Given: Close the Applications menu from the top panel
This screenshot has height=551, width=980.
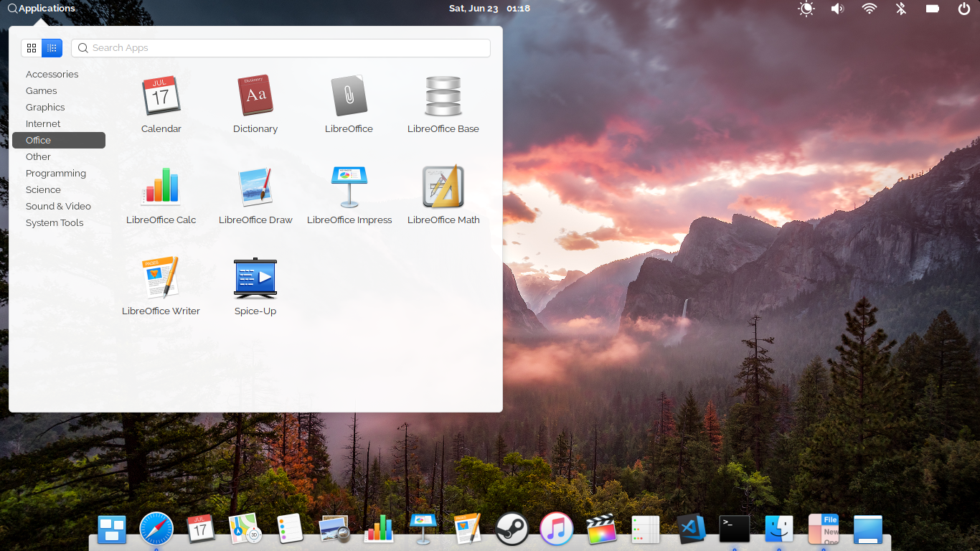Looking at the screenshot, I should pos(41,9).
